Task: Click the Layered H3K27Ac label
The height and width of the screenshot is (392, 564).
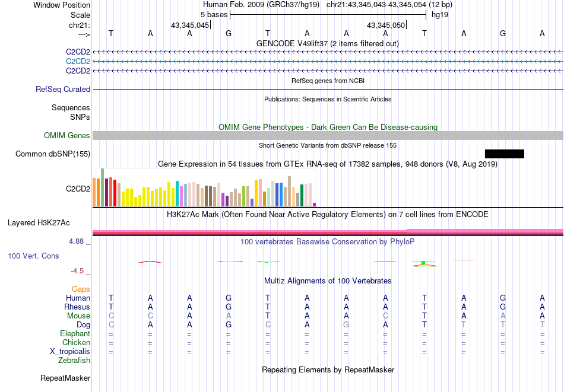Action: coord(39,223)
